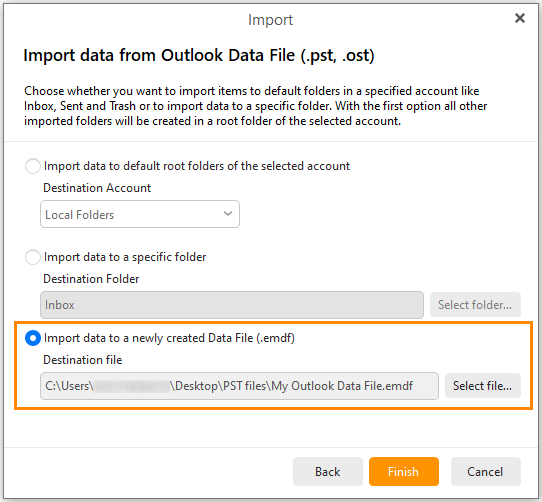
Task: Cancel the import wizard
Action: coord(485,472)
